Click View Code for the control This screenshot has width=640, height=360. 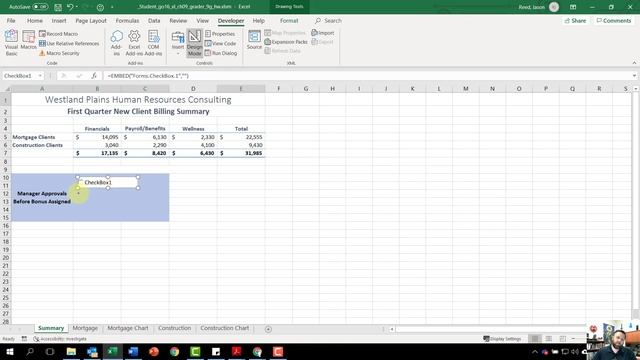pos(220,43)
